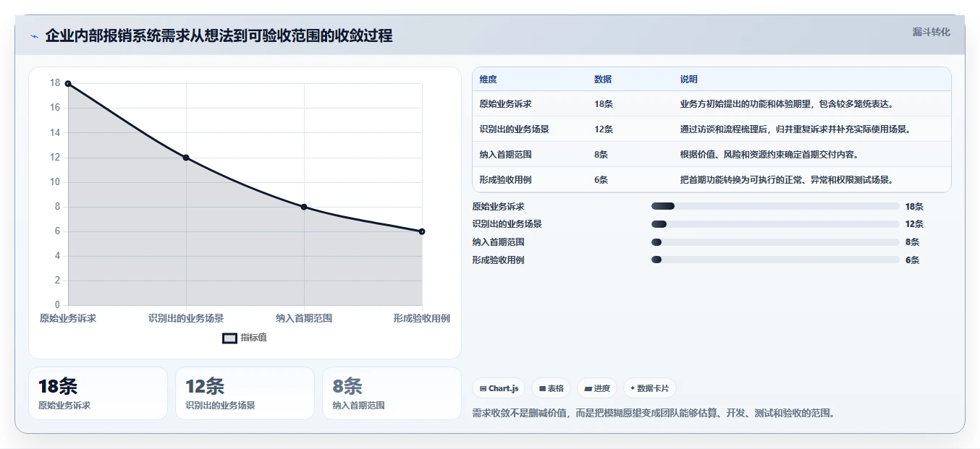Click the icon in the 进度 chip
The image size is (980, 449).
point(588,389)
